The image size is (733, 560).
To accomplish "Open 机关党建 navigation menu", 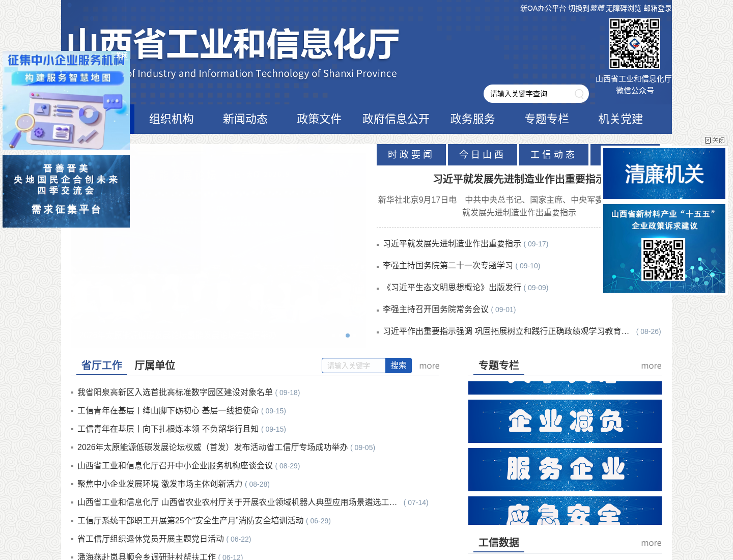I will tap(621, 119).
